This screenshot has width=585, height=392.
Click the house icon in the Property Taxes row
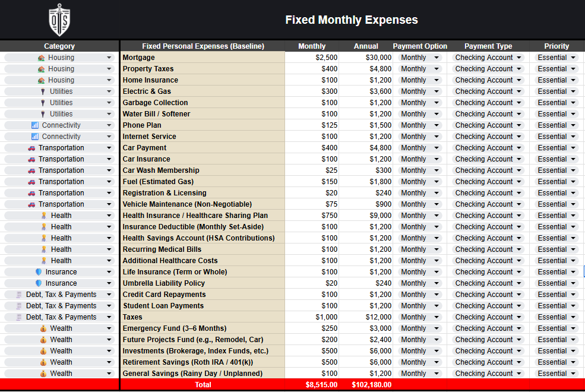[x=42, y=69]
